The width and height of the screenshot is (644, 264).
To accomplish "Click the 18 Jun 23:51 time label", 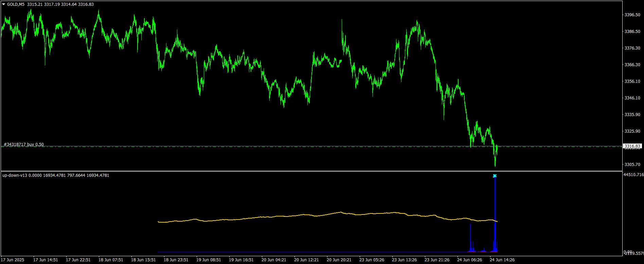I will (x=176, y=260).
